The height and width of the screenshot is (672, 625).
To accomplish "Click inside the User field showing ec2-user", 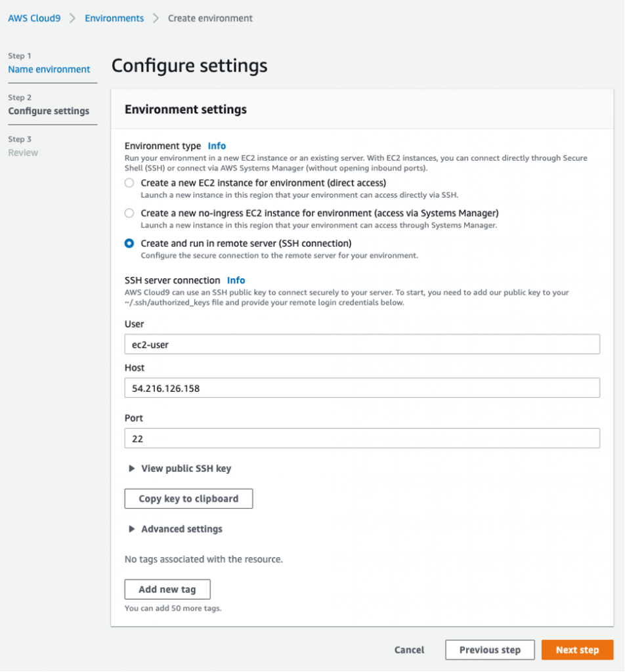I will 362,344.
